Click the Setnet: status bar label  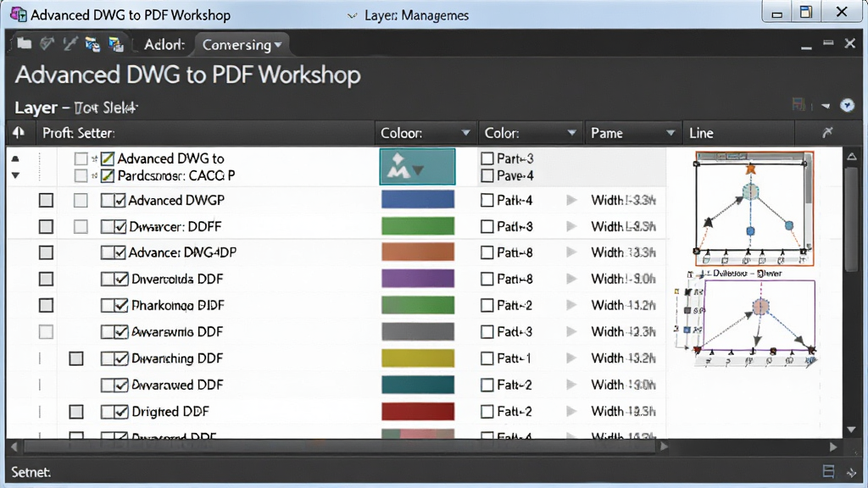31,472
